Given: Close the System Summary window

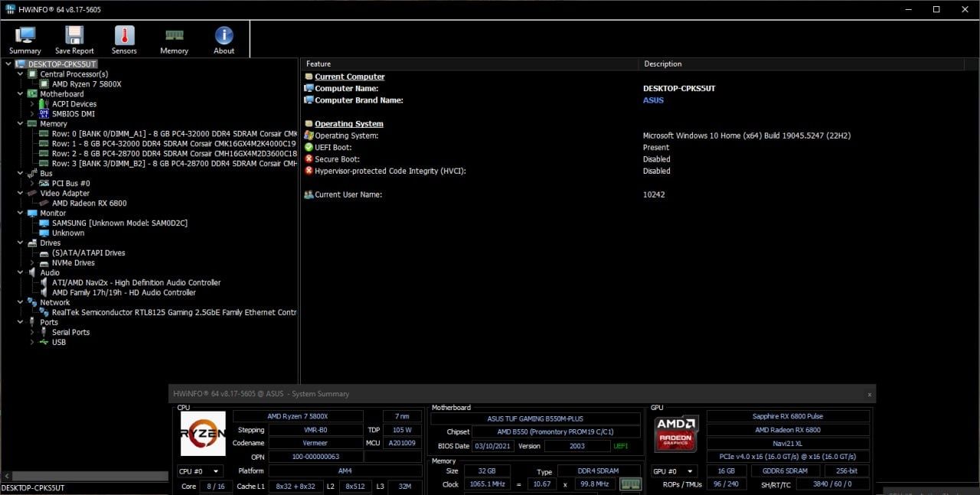Looking at the screenshot, I should (869, 394).
